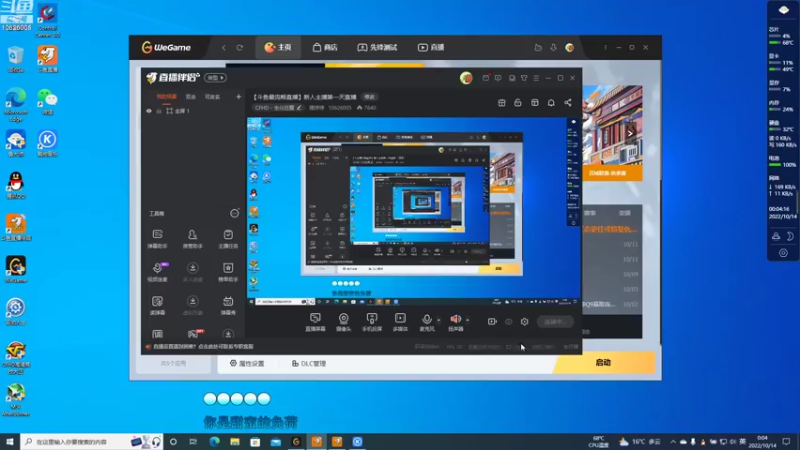Click the stream preview canvas
The width and height of the screenshot is (800, 450).
click(414, 212)
